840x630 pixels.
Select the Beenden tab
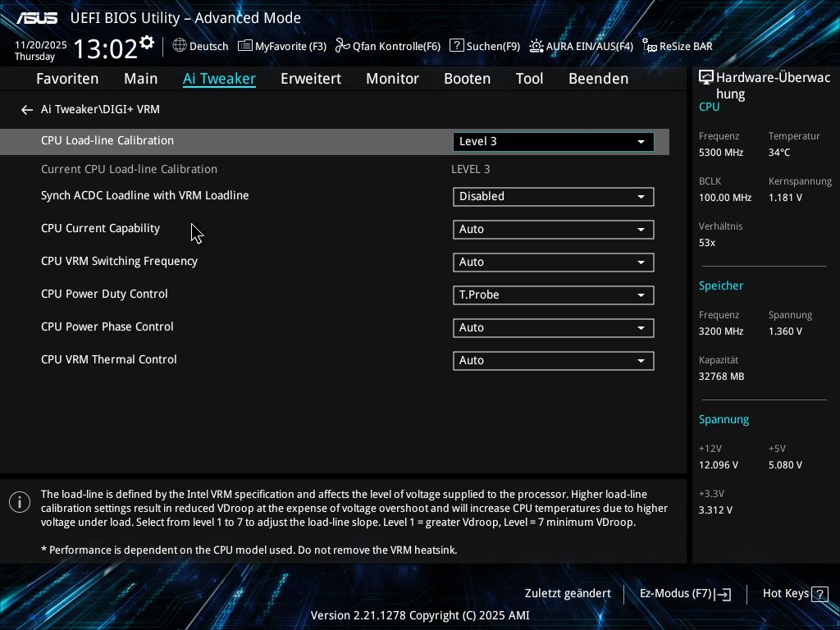tap(598, 79)
